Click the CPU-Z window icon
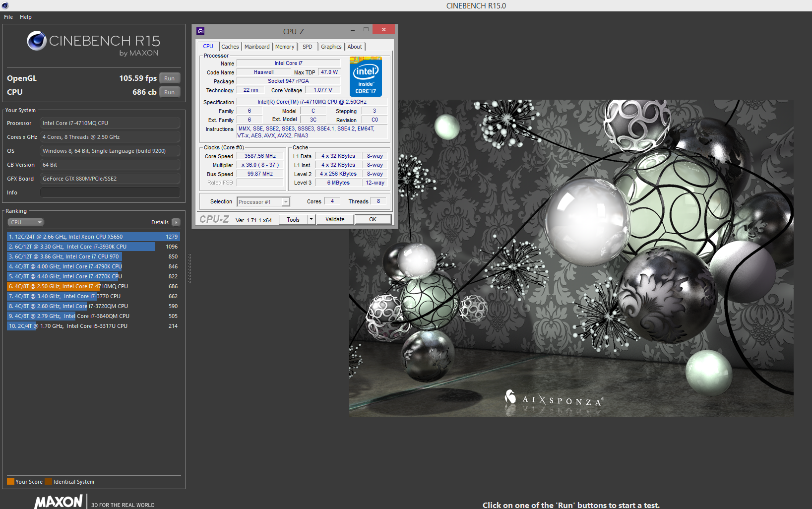The width and height of the screenshot is (812, 509). click(200, 31)
